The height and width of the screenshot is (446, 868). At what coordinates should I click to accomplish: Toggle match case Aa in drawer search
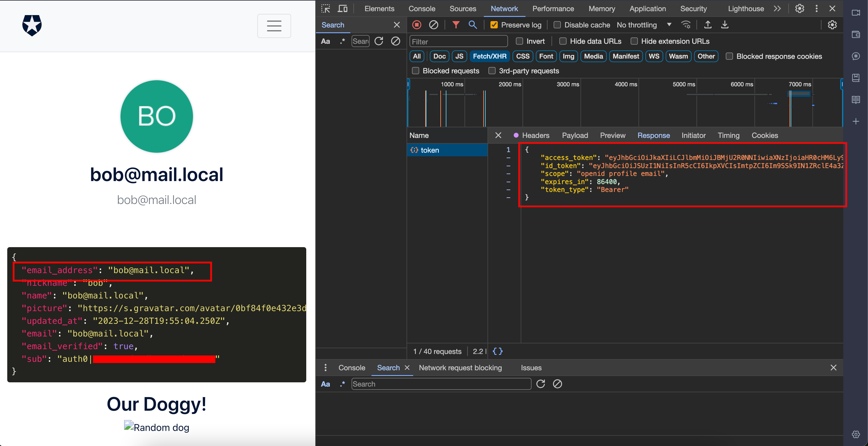click(325, 384)
